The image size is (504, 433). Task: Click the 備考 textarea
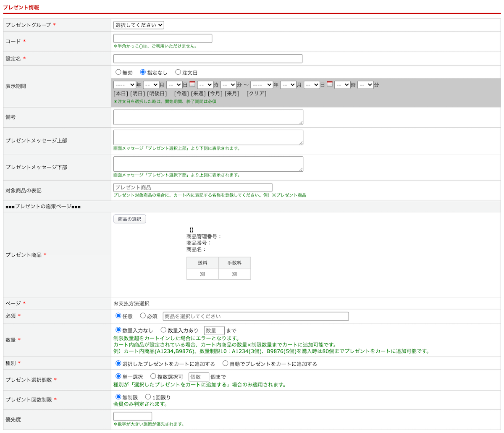[208, 117]
